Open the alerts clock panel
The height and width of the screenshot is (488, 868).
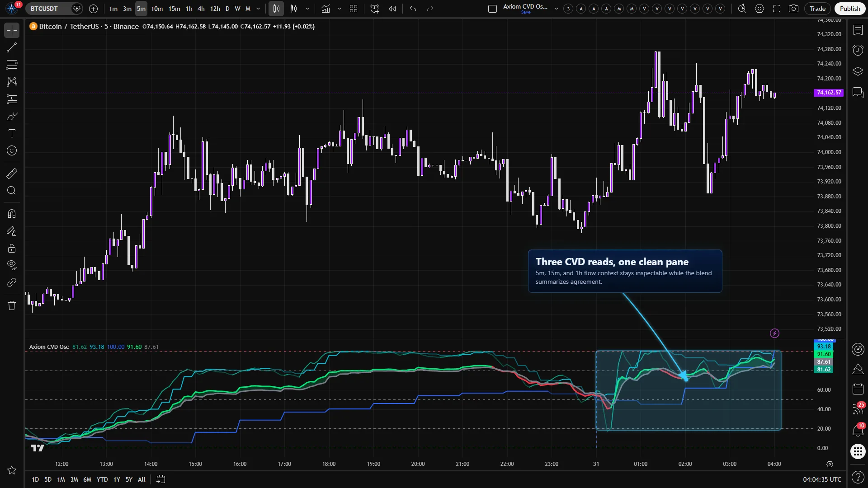[x=858, y=50]
